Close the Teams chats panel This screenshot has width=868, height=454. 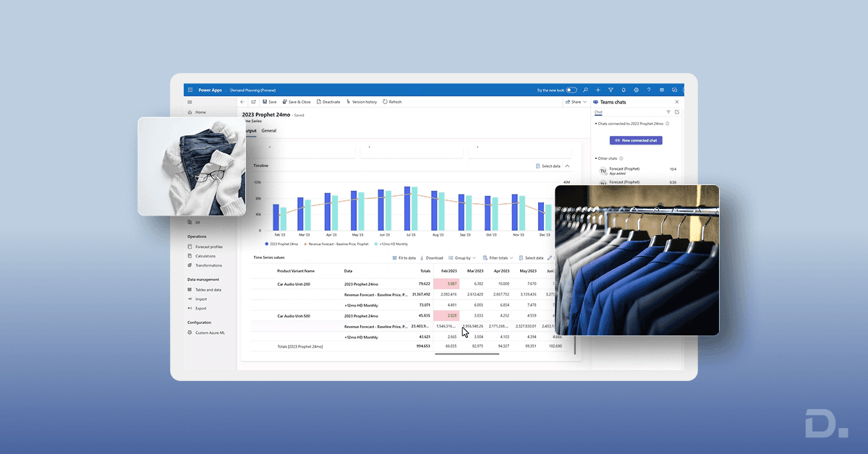click(x=677, y=102)
